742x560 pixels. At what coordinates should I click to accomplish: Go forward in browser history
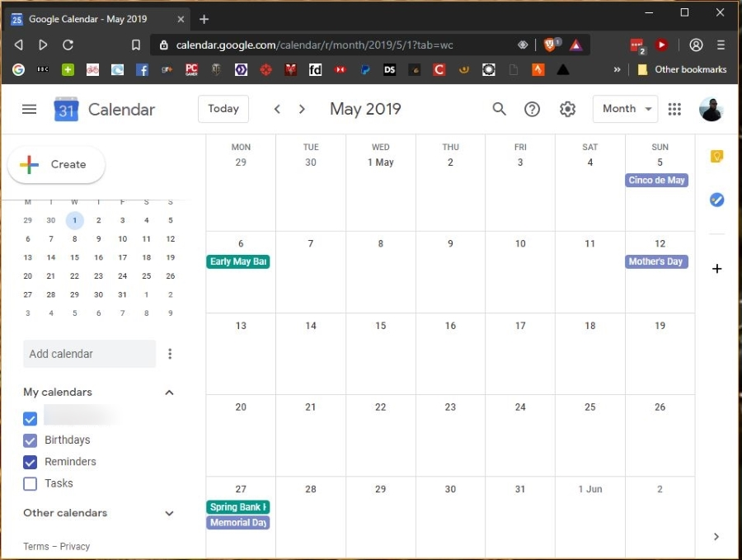coord(43,45)
